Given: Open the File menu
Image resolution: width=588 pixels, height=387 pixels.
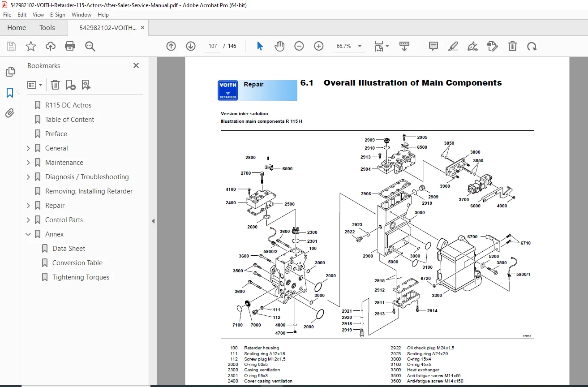Looking at the screenshot, I should pos(7,15).
